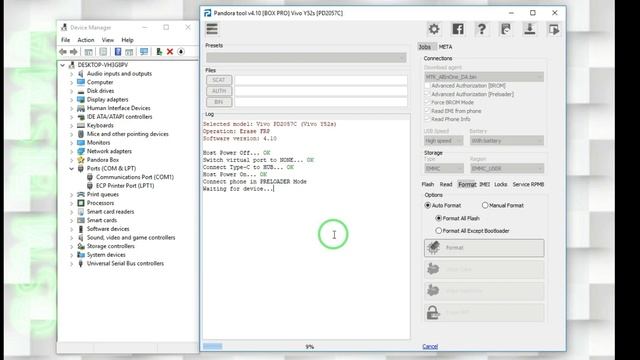The image size is (640, 360).
Task: Click the Pandora Box star icon in tree
Action: point(81,160)
